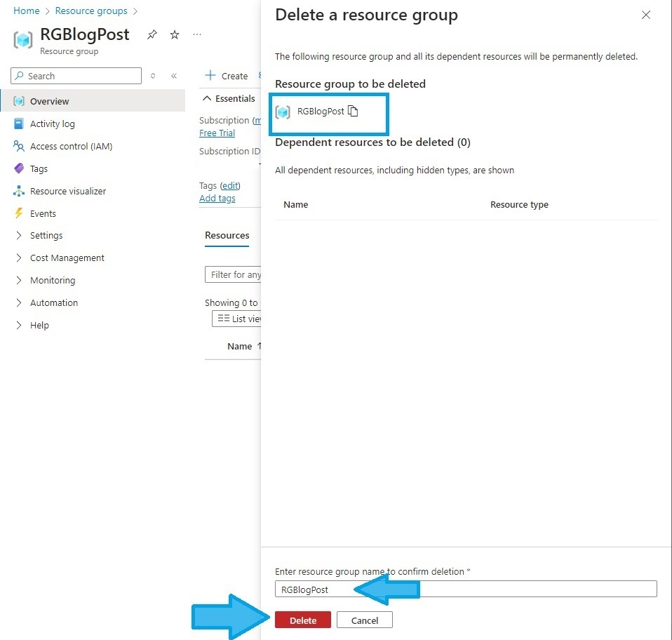Screen dimensions: 672x640
Task: Pin the RGBlogPost resource group
Action: (x=152, y=34)
